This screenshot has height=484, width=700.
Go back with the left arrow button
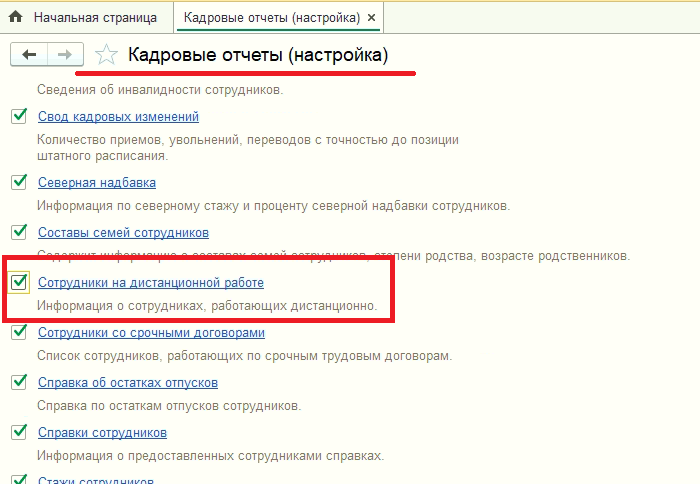pos(29,54)
